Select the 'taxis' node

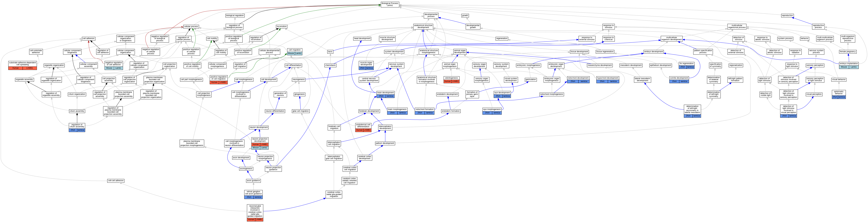[x=330, y=52]
